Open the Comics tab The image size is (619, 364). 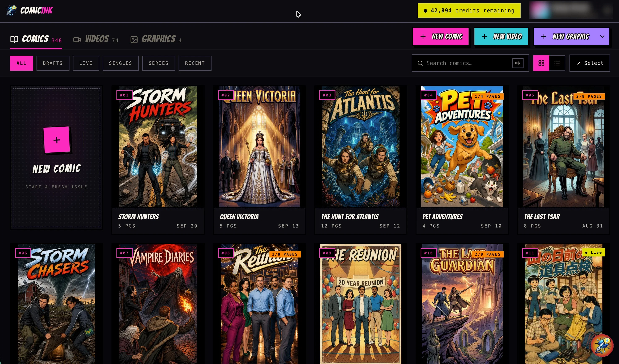click(36, 39)
